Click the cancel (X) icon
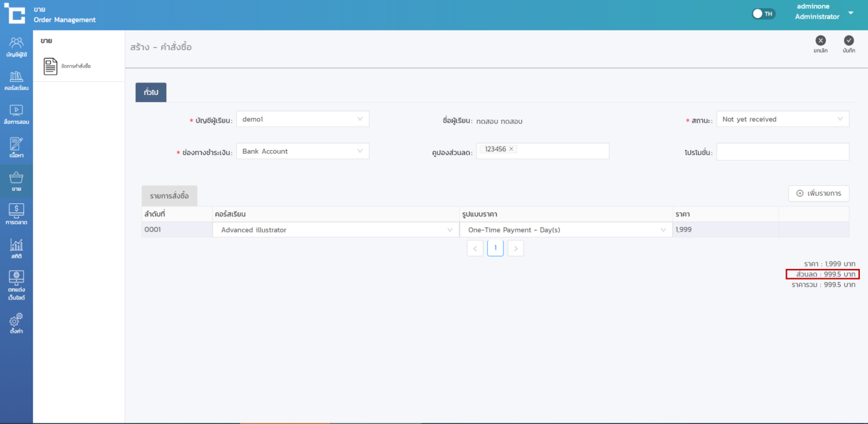Screen dimensions: 868x424 pyautogui.click(x=820, y=41)
